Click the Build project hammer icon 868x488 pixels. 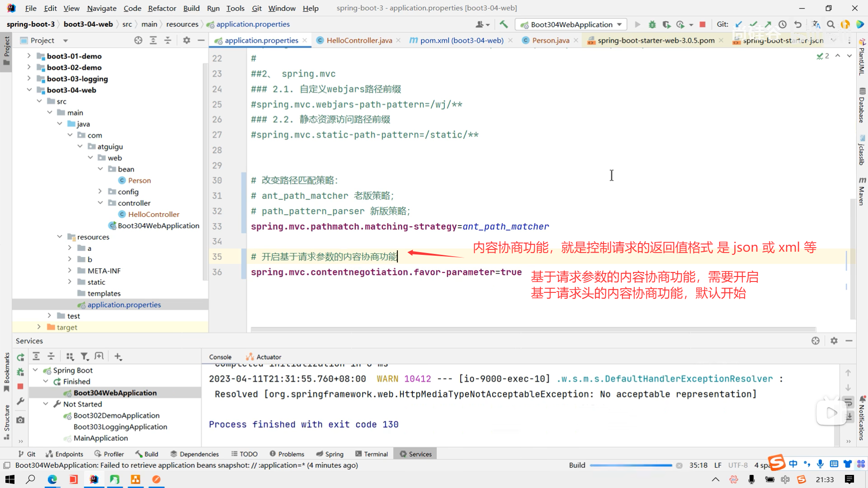(x=504, y=24)
